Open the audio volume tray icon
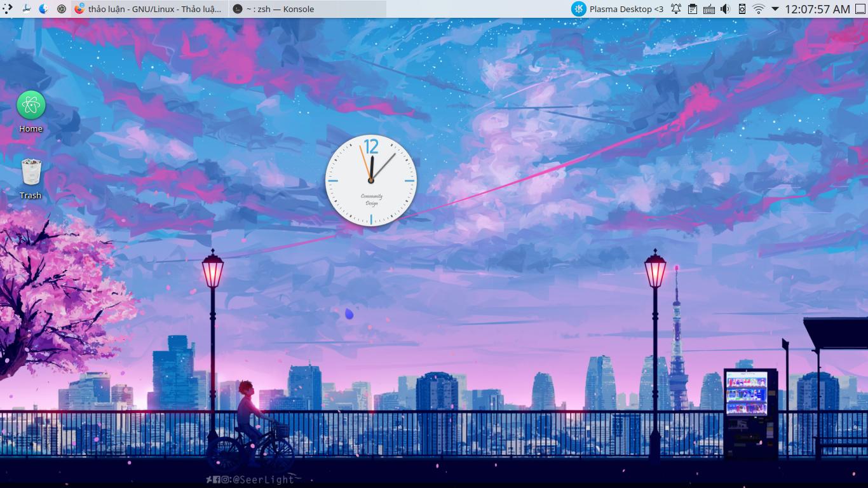This screenshot has height=488, width=868. [725, 9]
